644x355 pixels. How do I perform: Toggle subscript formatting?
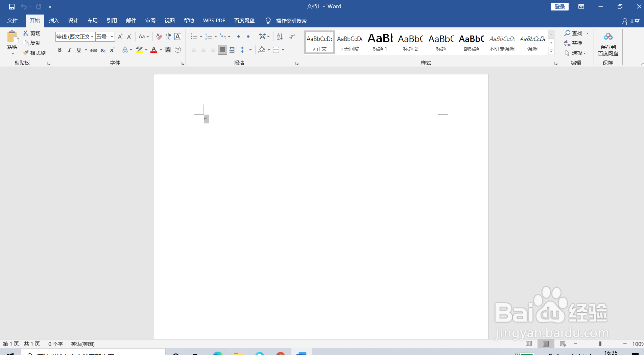[103, 50]
